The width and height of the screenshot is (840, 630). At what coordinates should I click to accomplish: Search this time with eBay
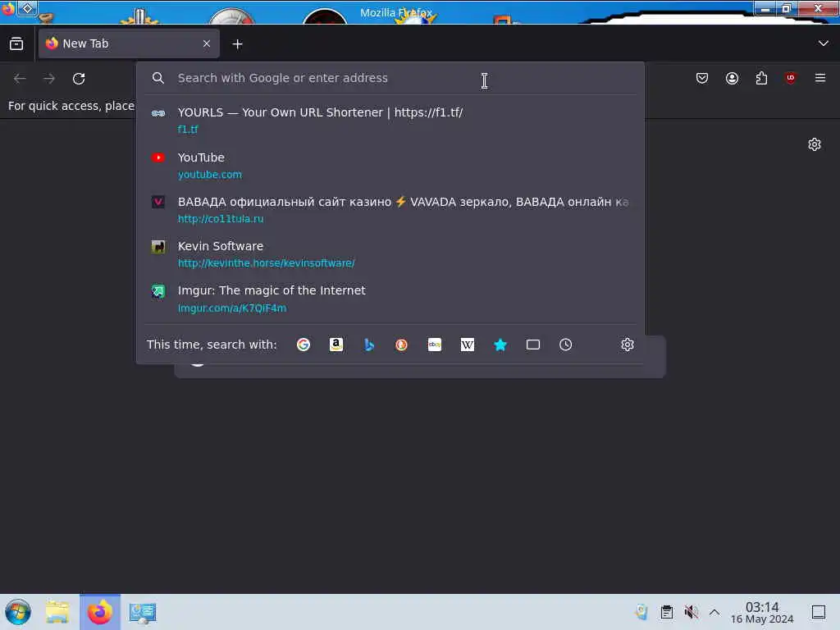point(435,345)
